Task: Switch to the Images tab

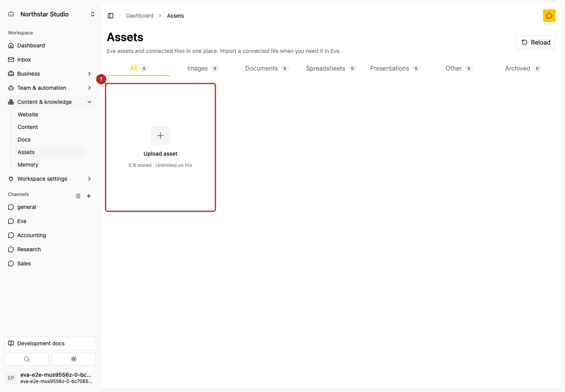Action: point(203,68)
